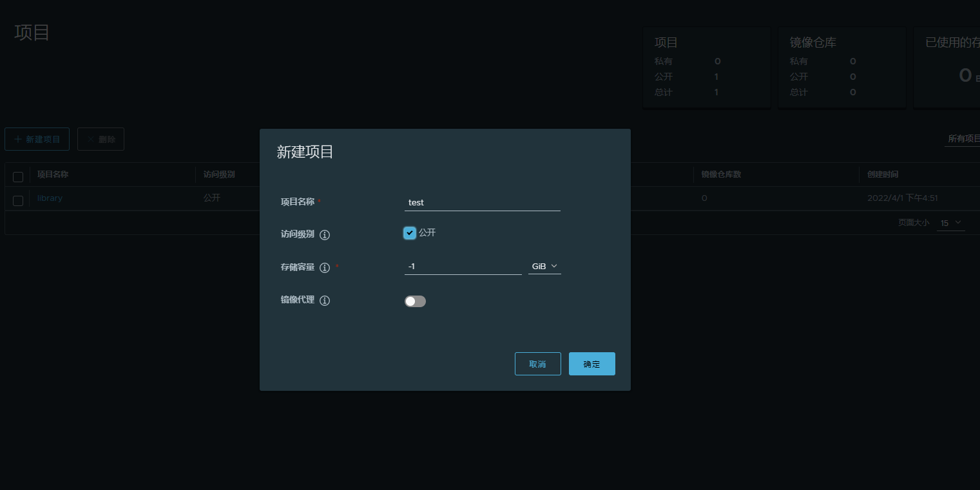
Task: Open the page size 15 dropdown
Action: pos(951,223)
